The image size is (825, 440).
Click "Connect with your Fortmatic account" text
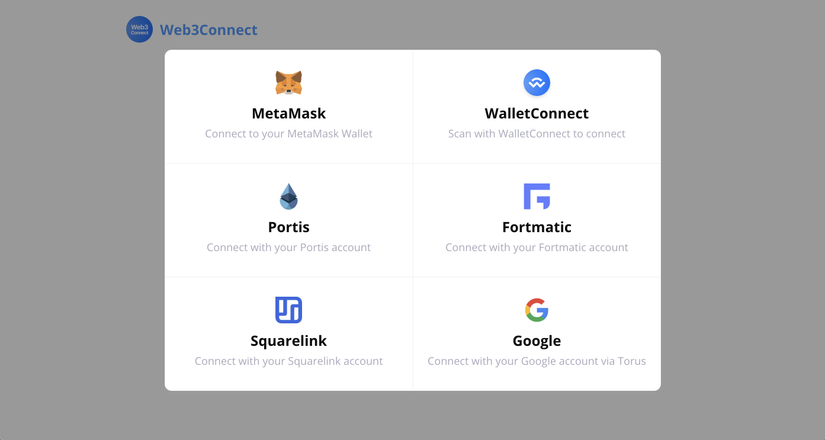click(x=537, y=248)
